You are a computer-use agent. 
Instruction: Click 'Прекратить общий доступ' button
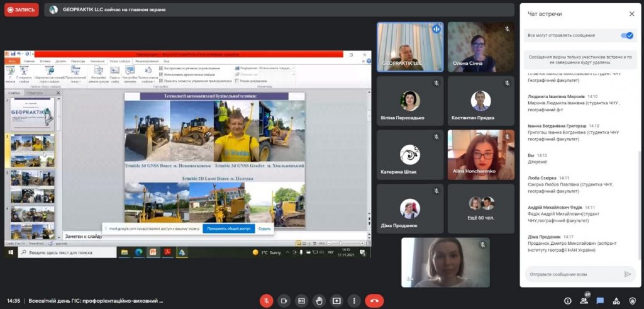point(228,229)
